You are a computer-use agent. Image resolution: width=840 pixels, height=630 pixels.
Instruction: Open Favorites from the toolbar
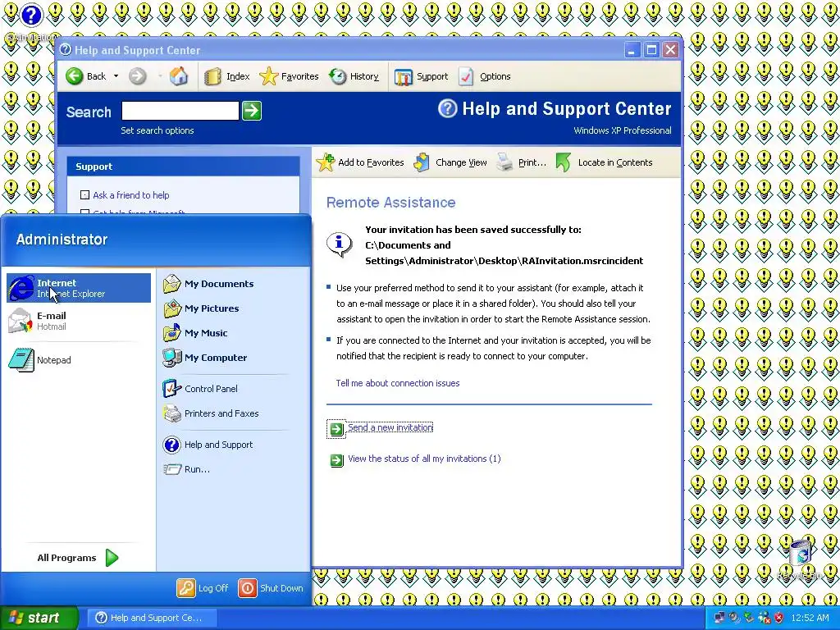pyautogui.click(x=289, y=76)
